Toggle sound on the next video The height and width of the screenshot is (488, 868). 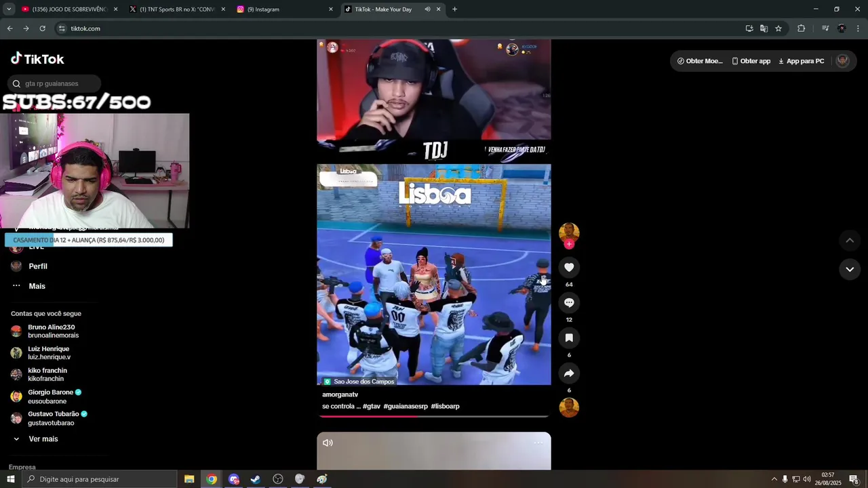click(328, 443)
